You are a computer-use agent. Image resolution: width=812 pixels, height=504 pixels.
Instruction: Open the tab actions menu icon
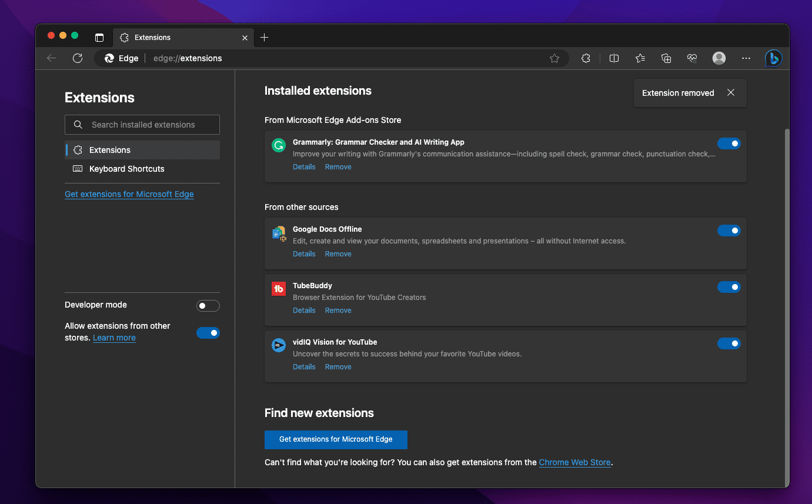coord(99,38)
